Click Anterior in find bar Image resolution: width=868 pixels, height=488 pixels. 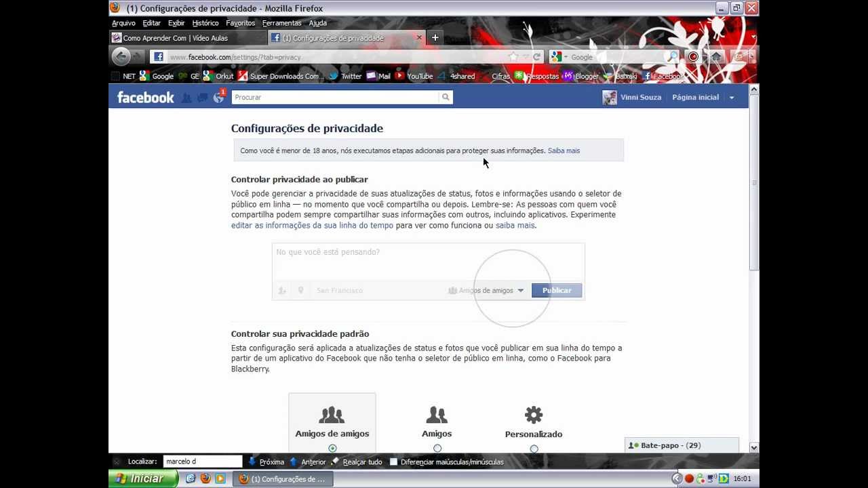coord(307,462)
